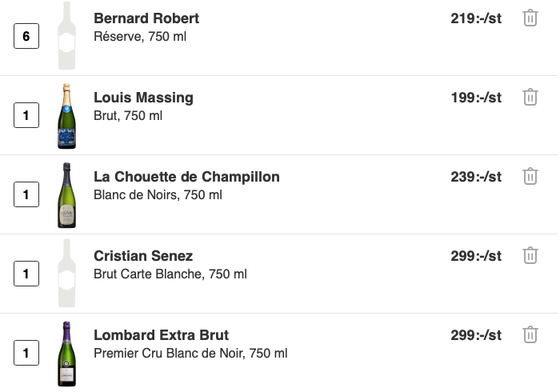The image size is (560, 392).
Task: Open the Cristian Senez product link
Action: (x=143, y=256)
